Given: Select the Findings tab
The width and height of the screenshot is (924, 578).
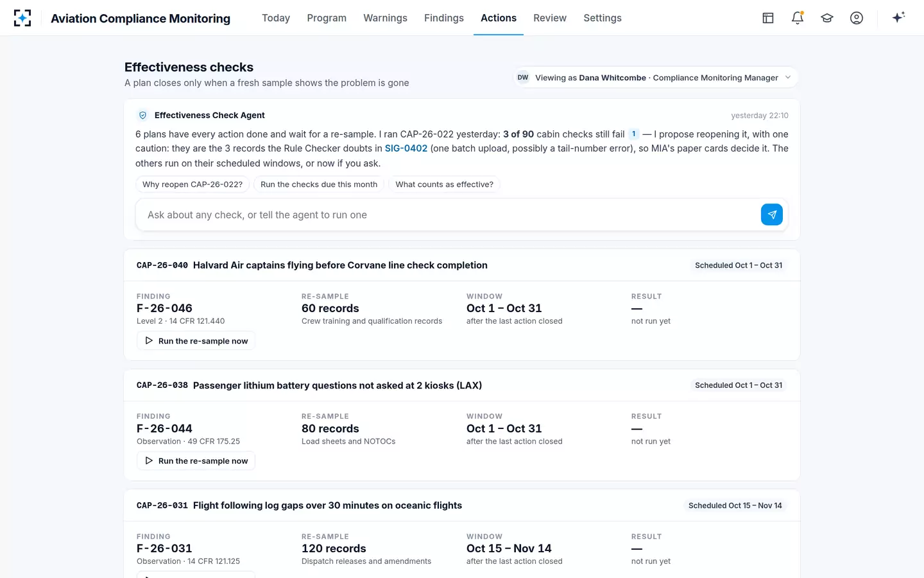Looking at the screenshot, I should click(444, 18).
